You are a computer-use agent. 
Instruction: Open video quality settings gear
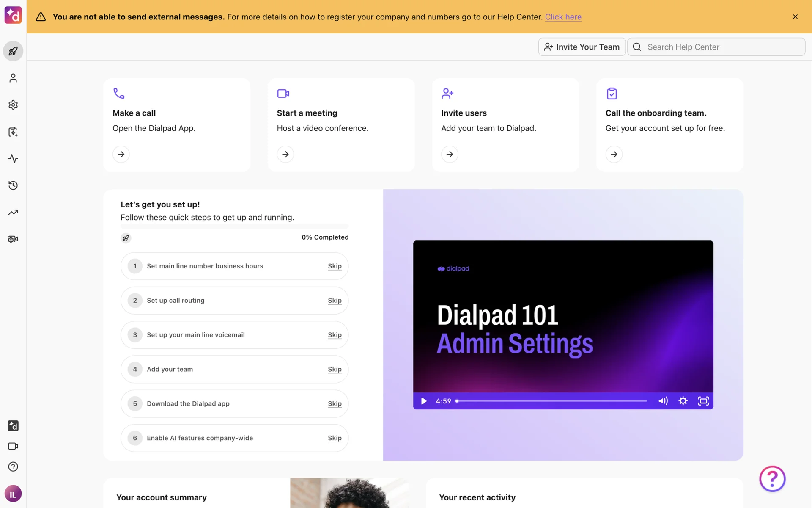(683, 401)
